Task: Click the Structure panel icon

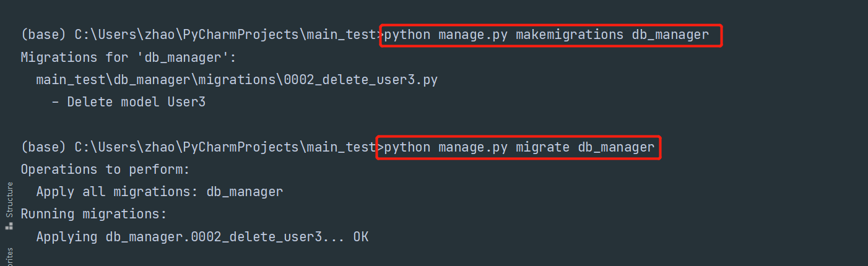Action: [9, 226]
